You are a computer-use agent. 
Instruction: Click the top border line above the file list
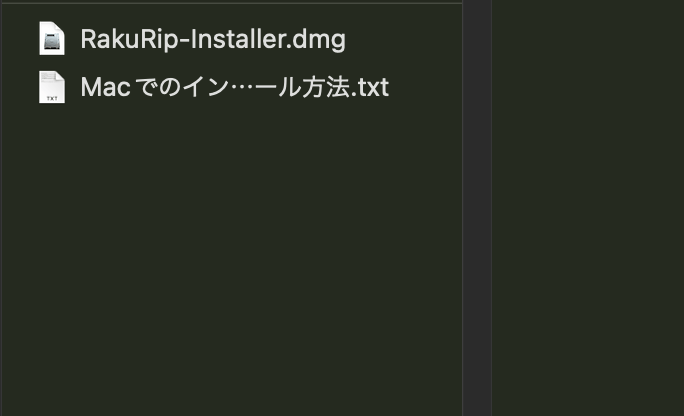[x=230, y=3]
